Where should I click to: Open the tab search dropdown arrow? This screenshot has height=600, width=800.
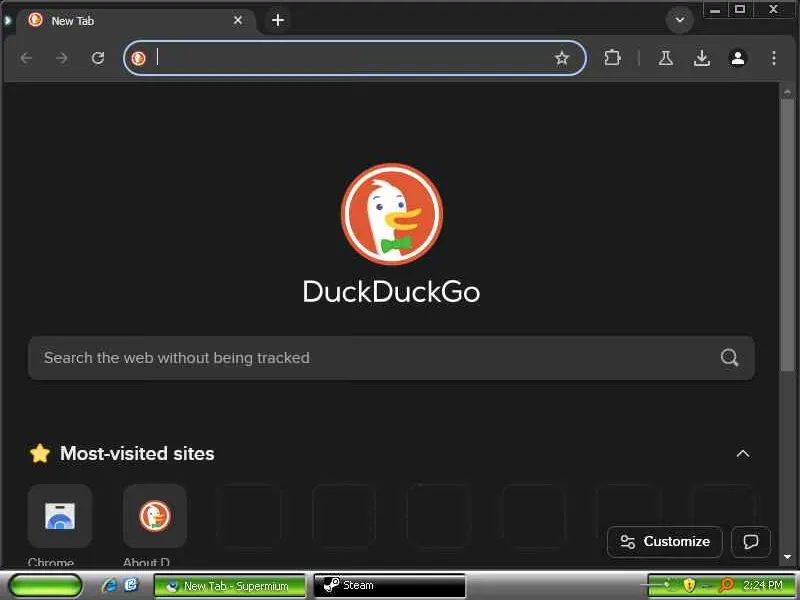pyautogui.click(x=680, y=20)
